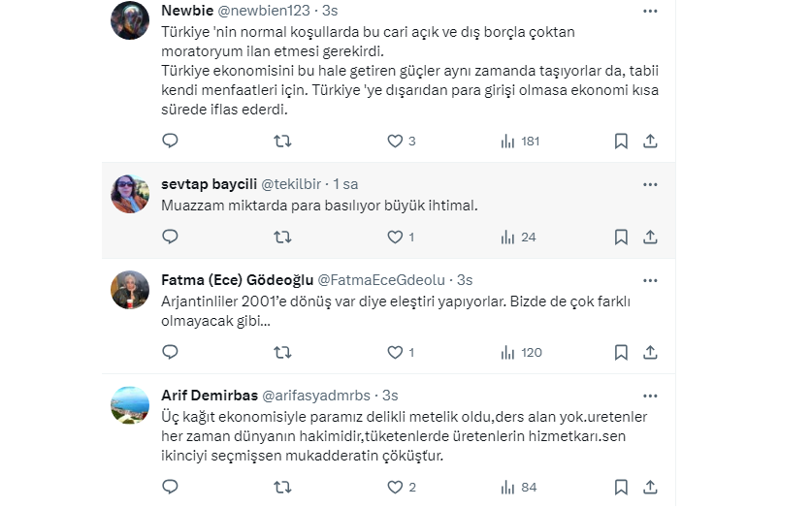
Task: Share Newbie's tweet
Action: click(x=651, y=142)
